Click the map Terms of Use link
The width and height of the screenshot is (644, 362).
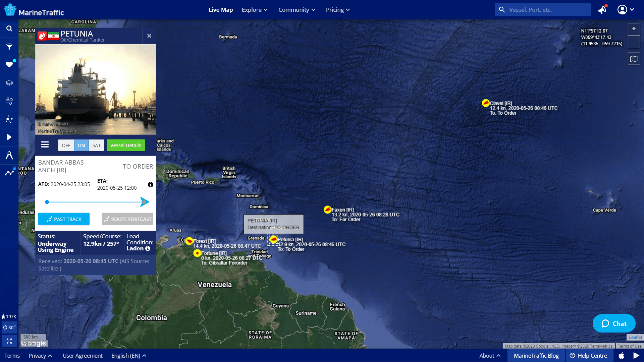pyautogui.click(x=630, y=346)
